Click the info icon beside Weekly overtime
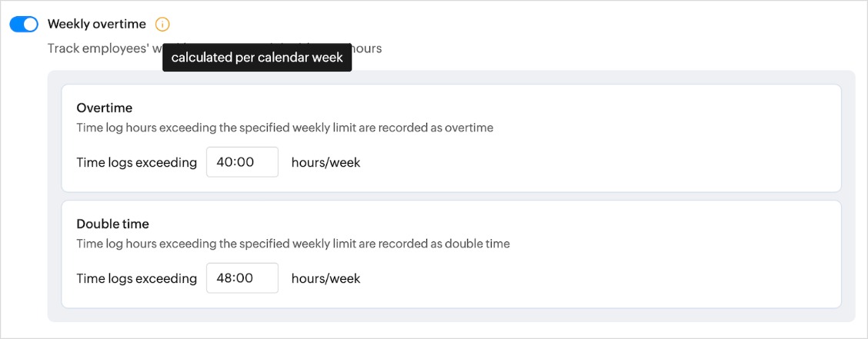The image size is (868, 339). (x=162, y=25)
